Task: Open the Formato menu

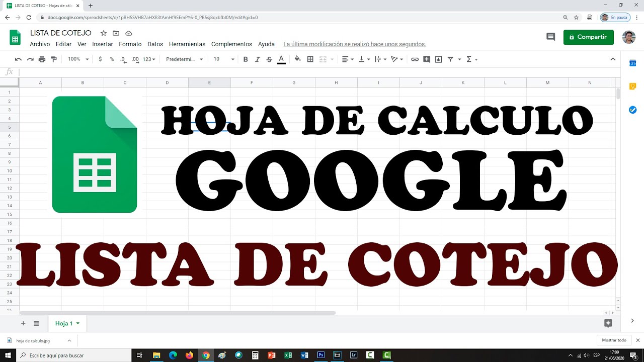Action: pyautogui.click(x=130, y=44)
